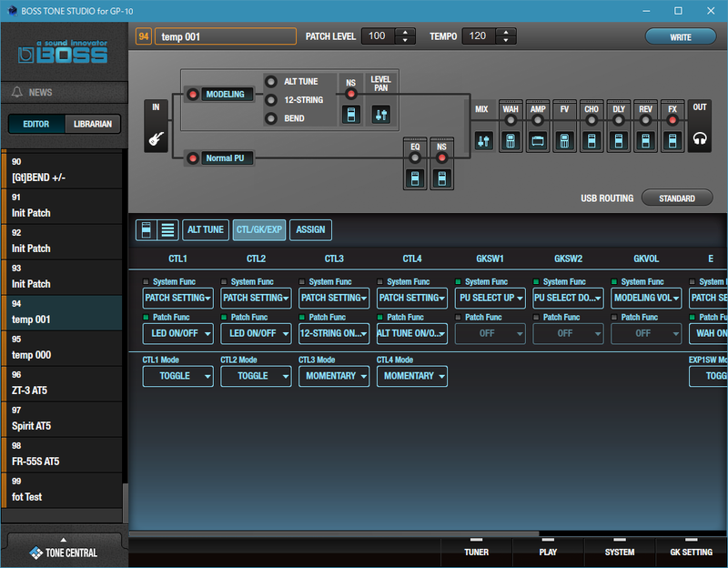This screenshot has width=728, height=568.
Task: Open the FX pedal icon
Action: (x=672, y=141)
